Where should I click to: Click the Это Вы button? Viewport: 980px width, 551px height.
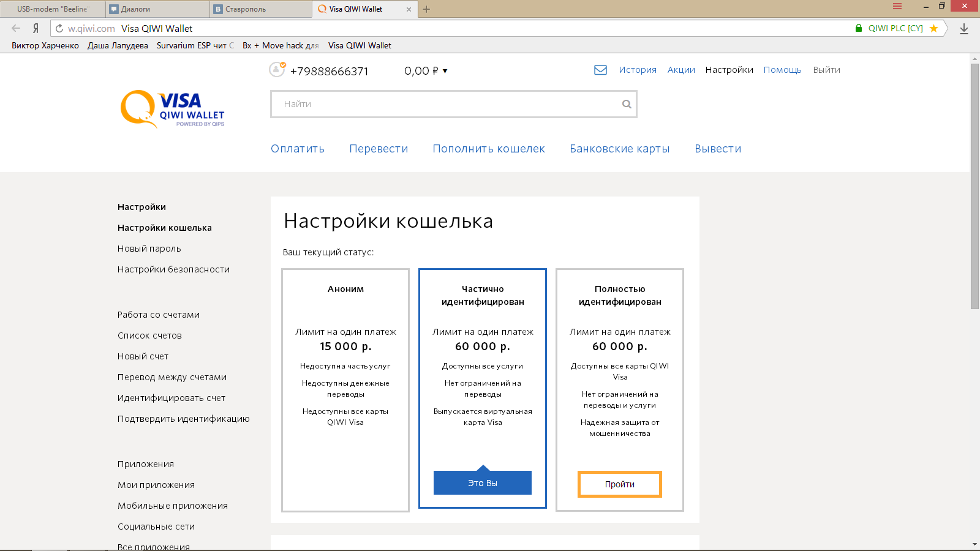[483, 483]
